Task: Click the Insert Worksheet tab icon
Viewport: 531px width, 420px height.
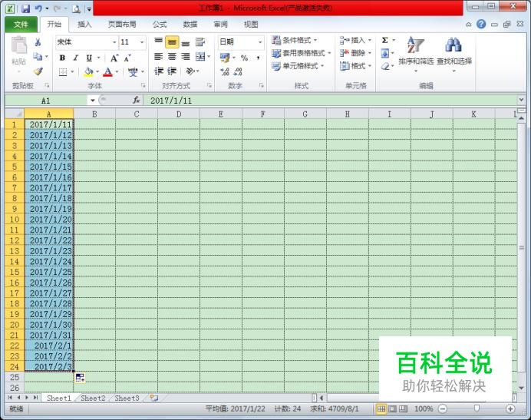Action: (x=154, y=398)
